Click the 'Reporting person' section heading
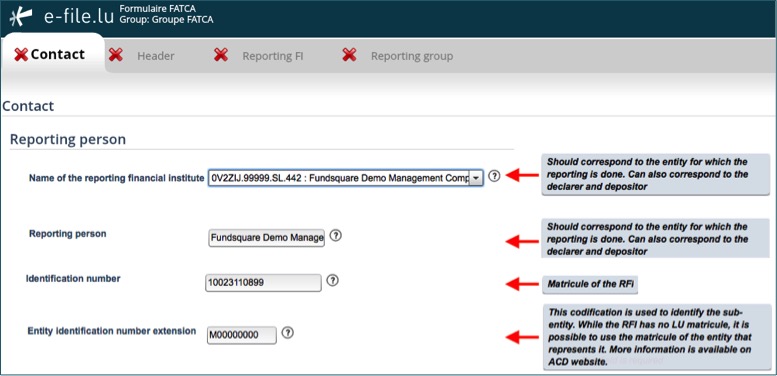Screen dimensions: 777x376 (x=68, y=139)
